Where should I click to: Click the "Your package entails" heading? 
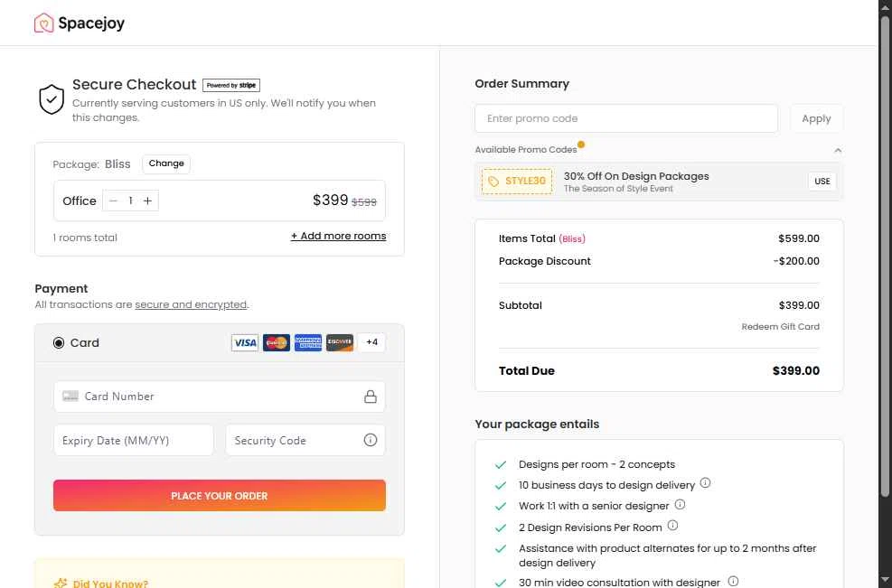click(537, 425)
